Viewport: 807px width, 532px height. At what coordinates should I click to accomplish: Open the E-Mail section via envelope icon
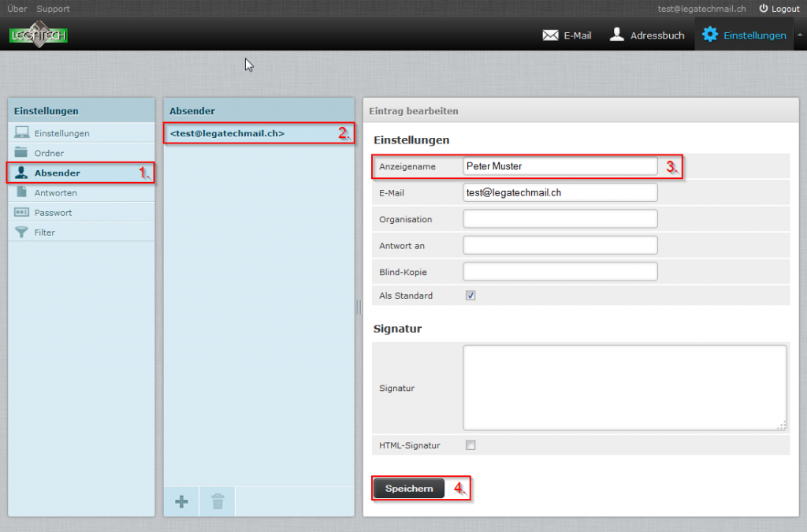tap(549, 35)
